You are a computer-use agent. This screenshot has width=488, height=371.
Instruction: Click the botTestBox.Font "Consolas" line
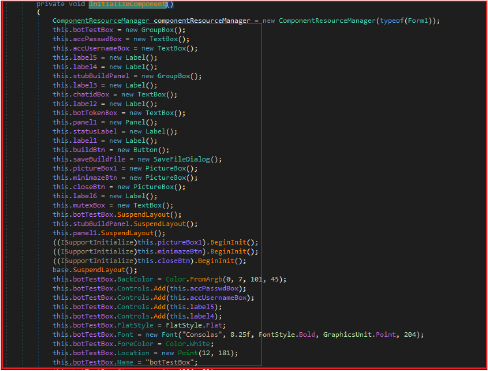(238, 335)
